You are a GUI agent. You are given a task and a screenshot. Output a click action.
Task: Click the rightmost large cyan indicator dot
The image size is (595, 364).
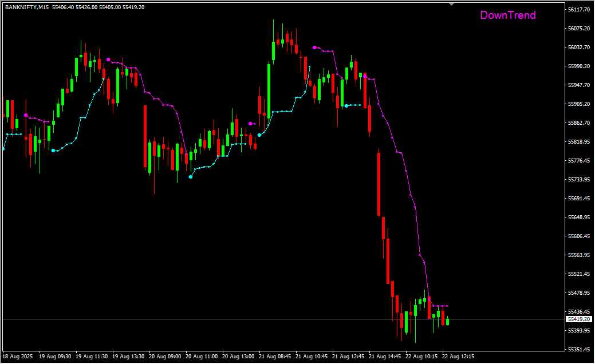click(346, 105)
